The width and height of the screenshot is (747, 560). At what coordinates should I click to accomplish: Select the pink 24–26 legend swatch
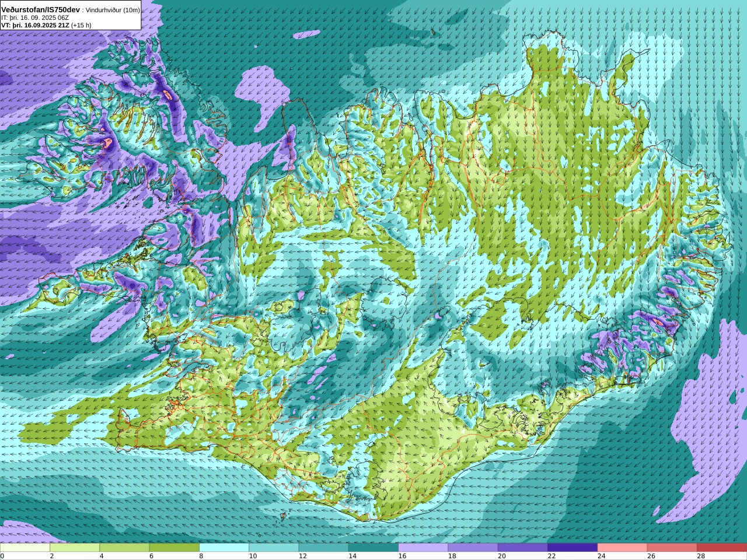(622, 548)
